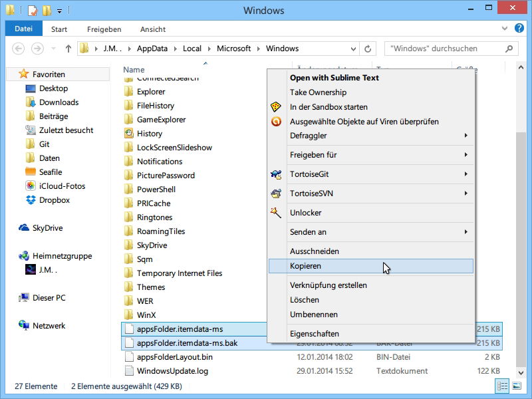Open quick access toolbar customize dropdown
This screenshot has height=399, width=532.
(x=59, y=11)
